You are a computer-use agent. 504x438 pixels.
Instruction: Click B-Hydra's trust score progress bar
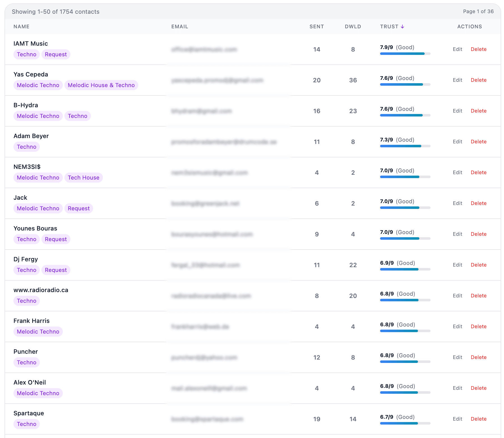[x=405, y=115]
